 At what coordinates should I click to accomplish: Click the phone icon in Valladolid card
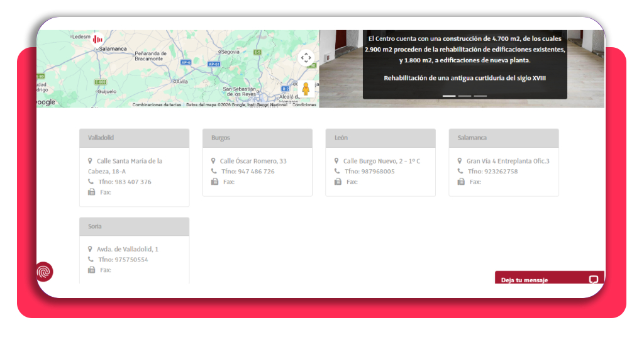91,182
